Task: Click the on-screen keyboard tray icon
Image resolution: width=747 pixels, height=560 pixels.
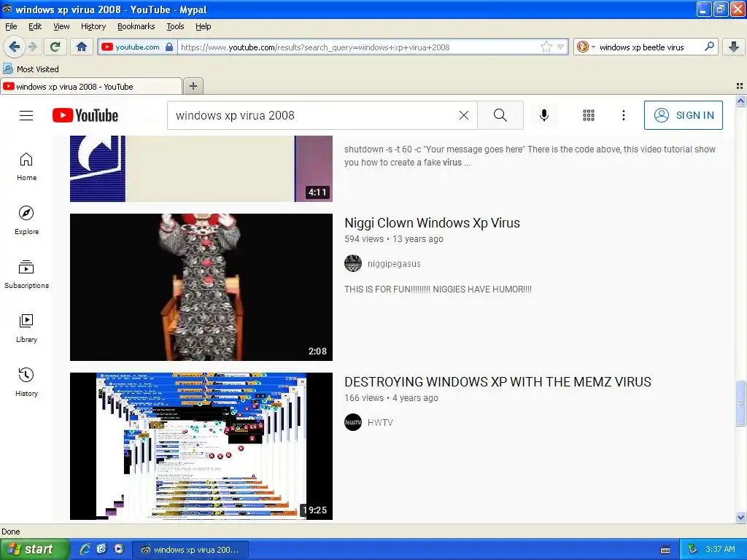Action: click(x=665, y=550)
